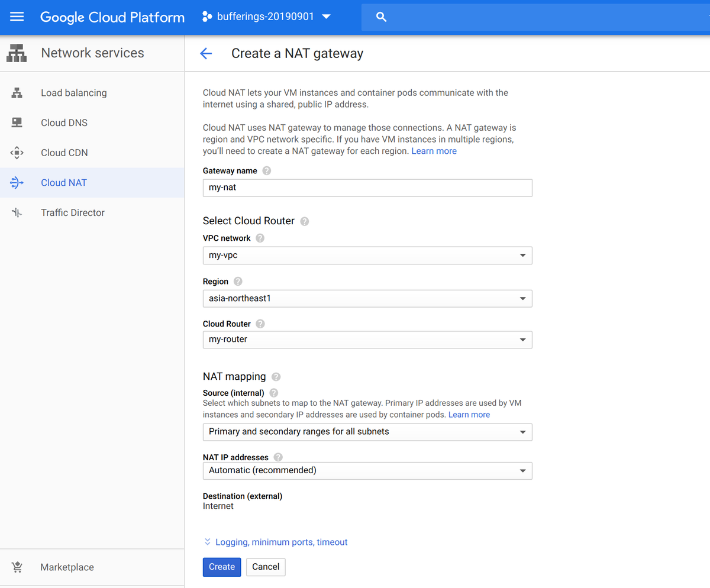Click the help icon beside Region

click(x=238, y=282)
